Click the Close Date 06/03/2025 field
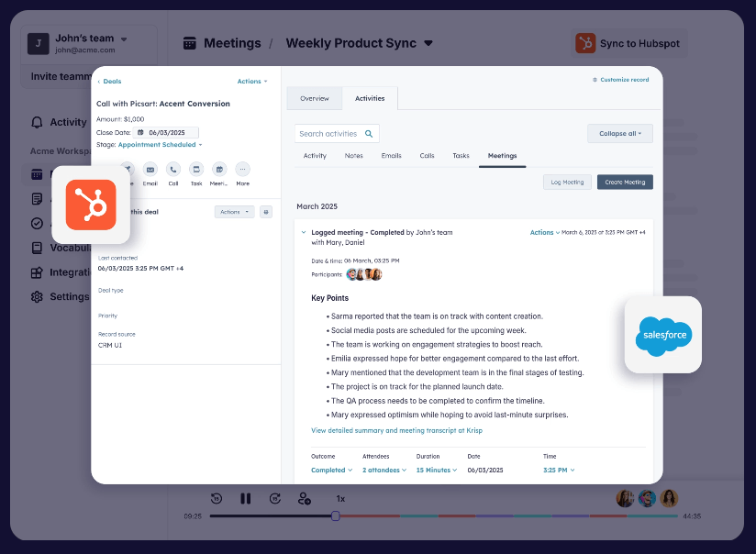 point(166,133)
